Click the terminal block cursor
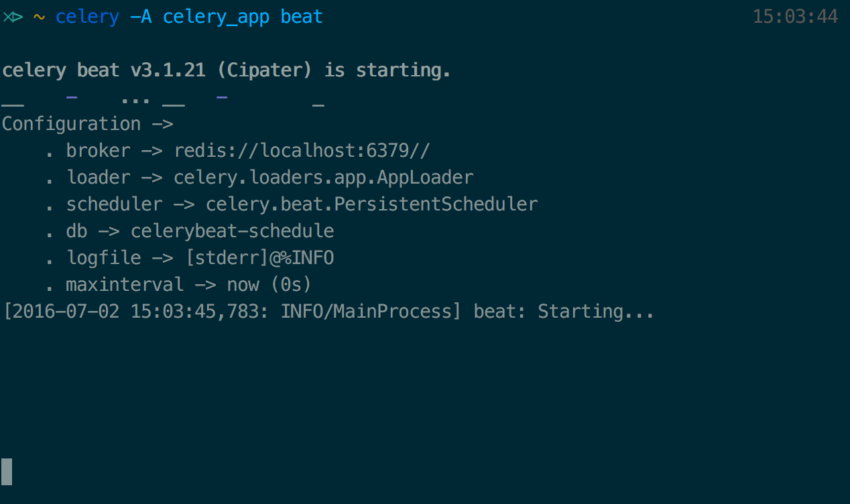850x504 pixels. click(7, 472)
